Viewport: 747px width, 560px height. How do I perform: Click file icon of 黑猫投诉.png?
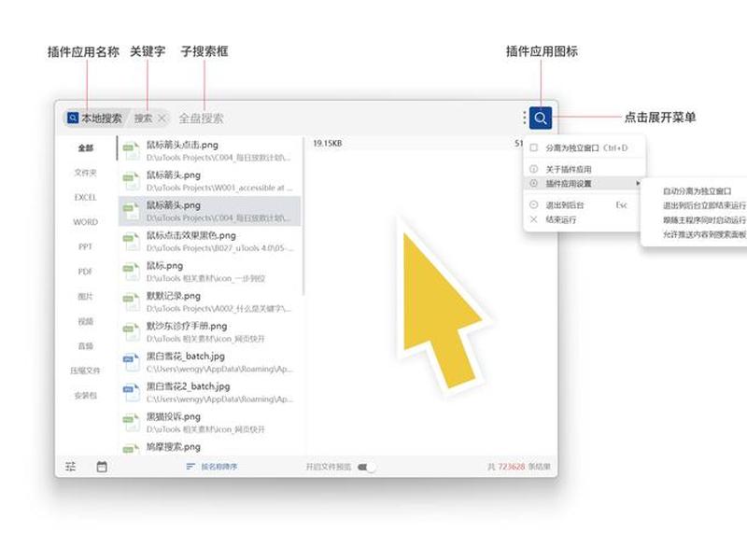[131, 423]
